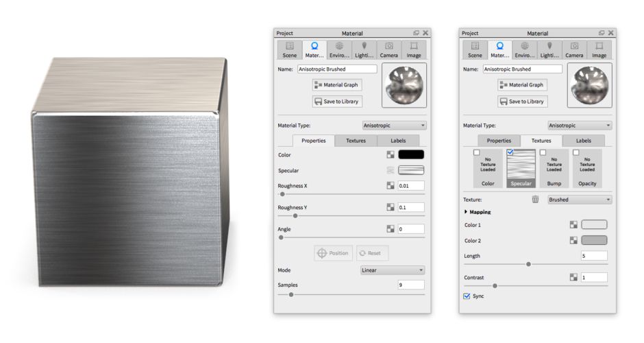
Task: Click the texture icon beside Roughness Y
Action: 391,206
